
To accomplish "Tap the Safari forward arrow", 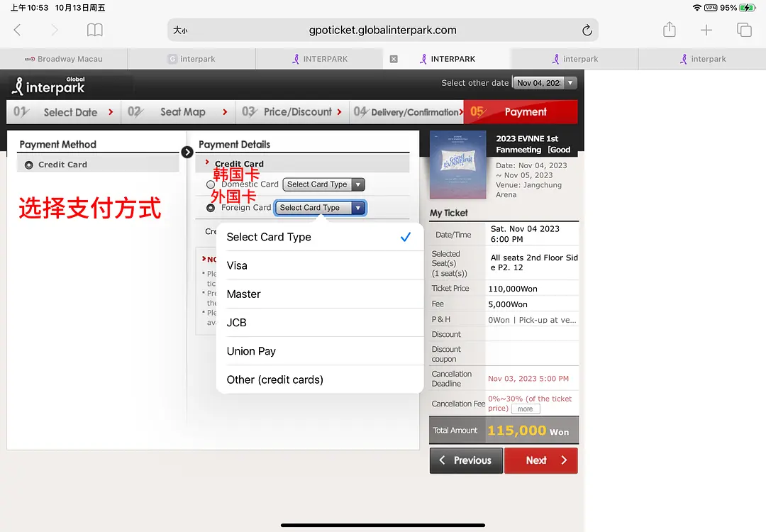I will pyautogui.click(x=55, y=31).
